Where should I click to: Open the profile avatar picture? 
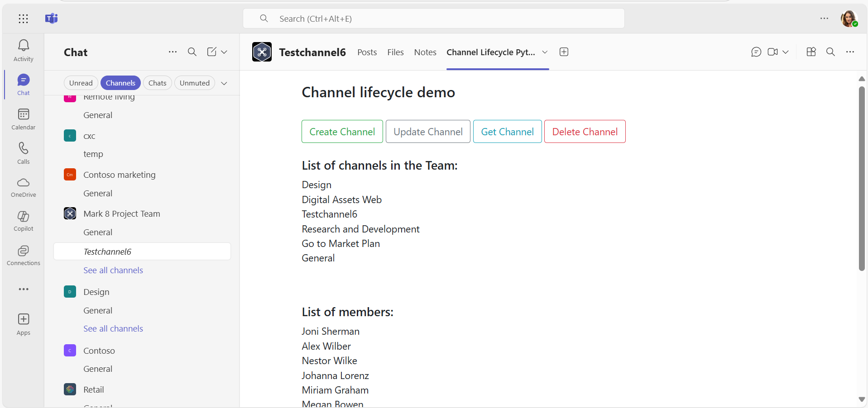coord(849,19)
